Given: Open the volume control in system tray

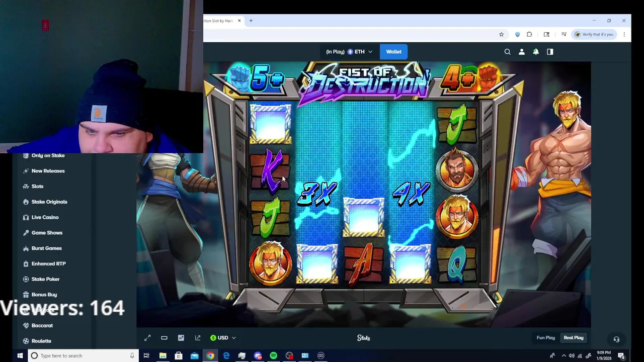Looking at the screenshot, I should [x=572, y=355].
